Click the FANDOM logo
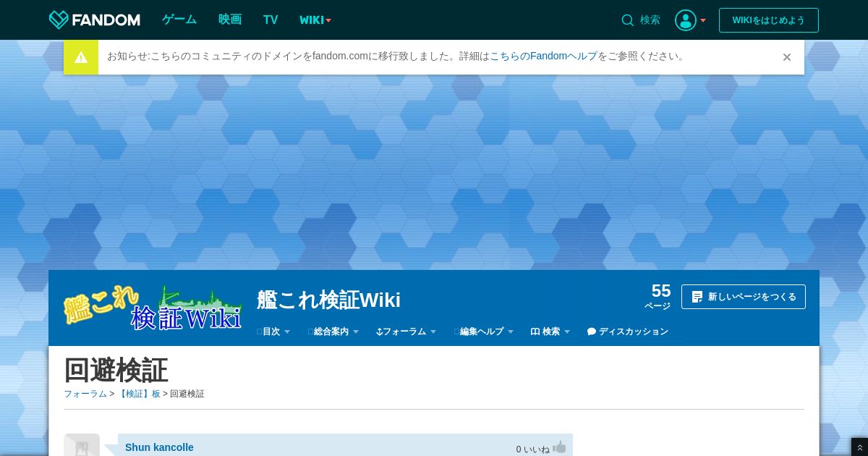Viewport: 868px width, 456px height. 94,20
